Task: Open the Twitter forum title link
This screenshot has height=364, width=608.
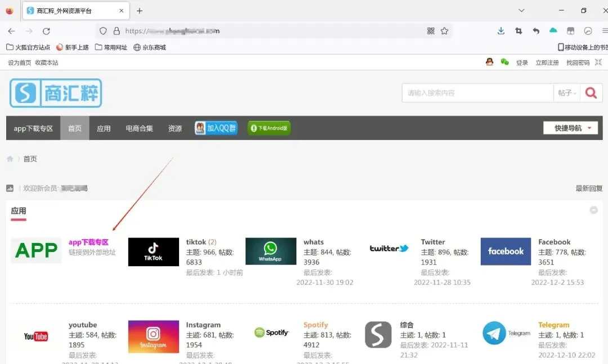Action: (433, 242)
